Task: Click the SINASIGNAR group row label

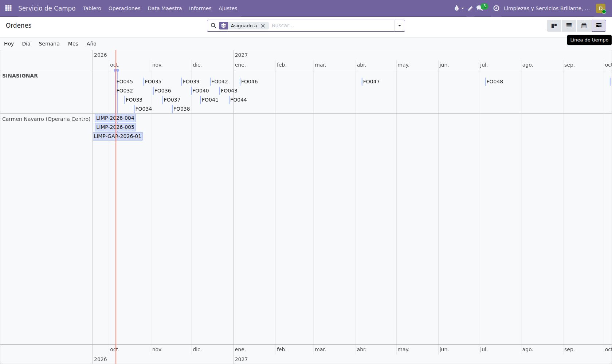Action: tap(20, 76)
